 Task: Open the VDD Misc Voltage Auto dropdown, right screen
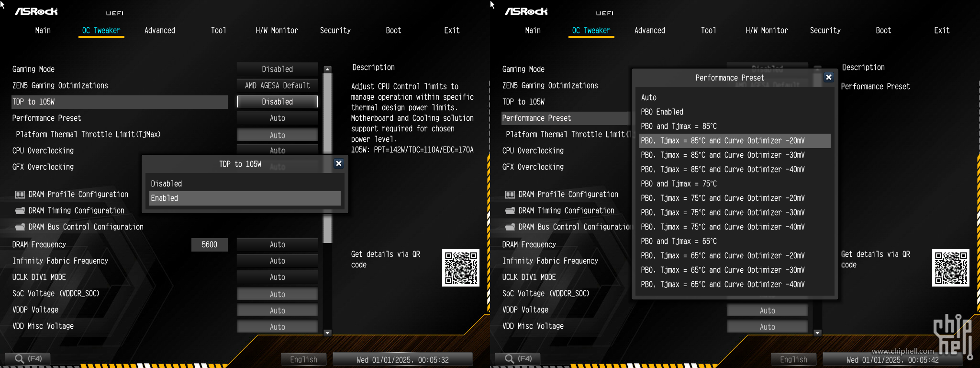tap(768, 327)
